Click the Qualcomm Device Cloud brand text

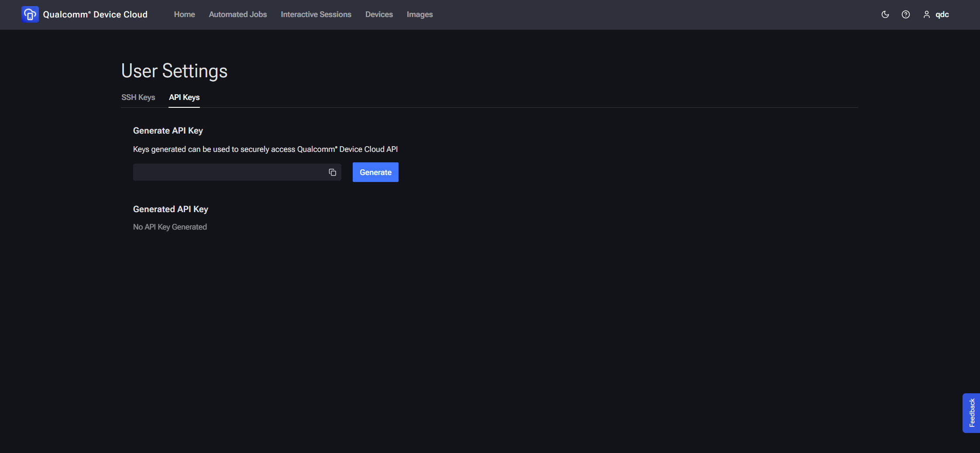(95, 14)
